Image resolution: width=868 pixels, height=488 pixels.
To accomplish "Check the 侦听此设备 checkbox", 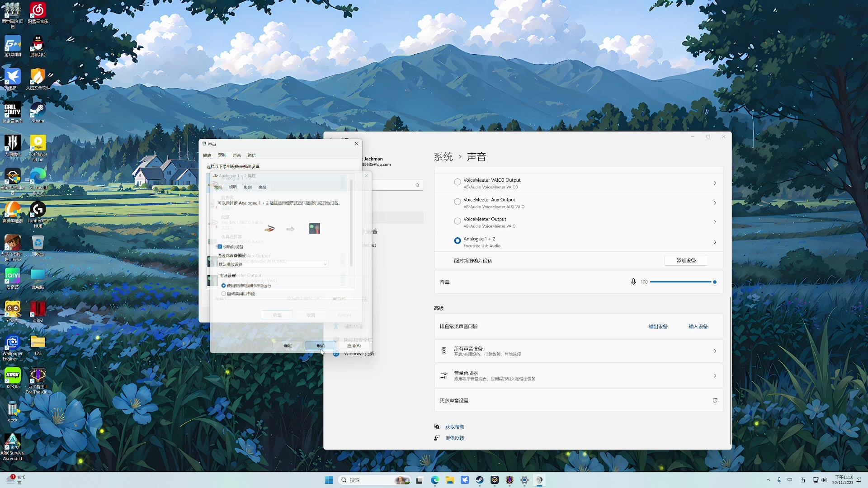I will coord(220,247).
